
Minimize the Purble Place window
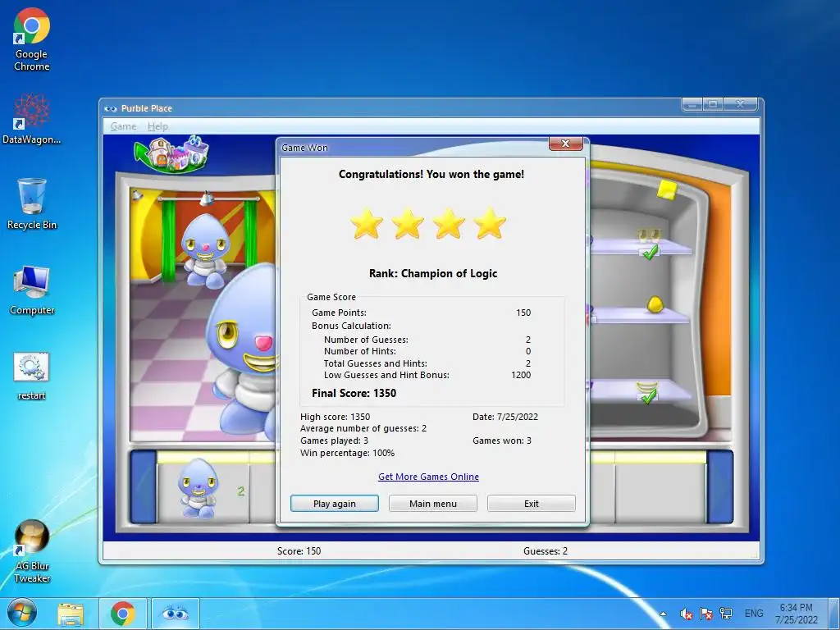coord(692,104)
